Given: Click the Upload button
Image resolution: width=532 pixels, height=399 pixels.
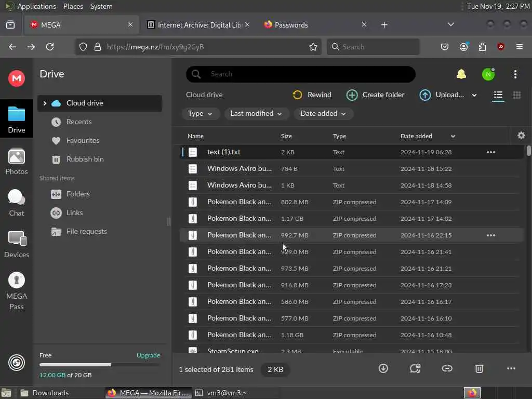Looking at the screenshot, I should (442, 95).
